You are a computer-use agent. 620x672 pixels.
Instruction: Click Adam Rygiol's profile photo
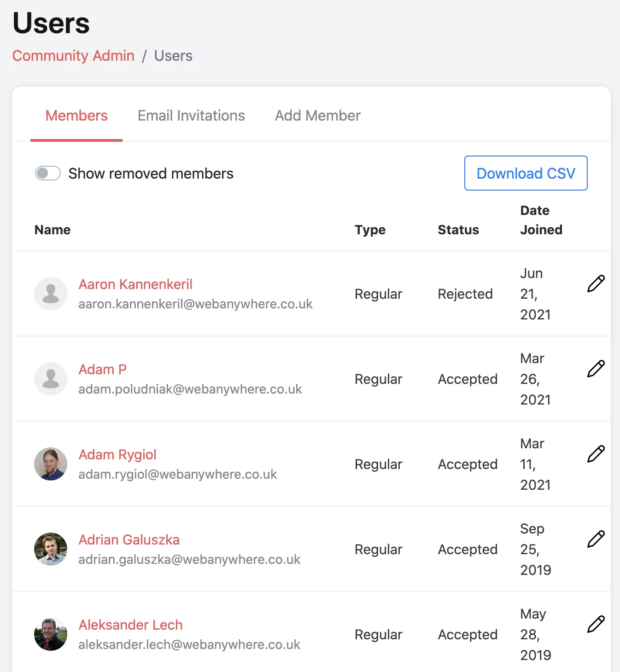point(51,464)
